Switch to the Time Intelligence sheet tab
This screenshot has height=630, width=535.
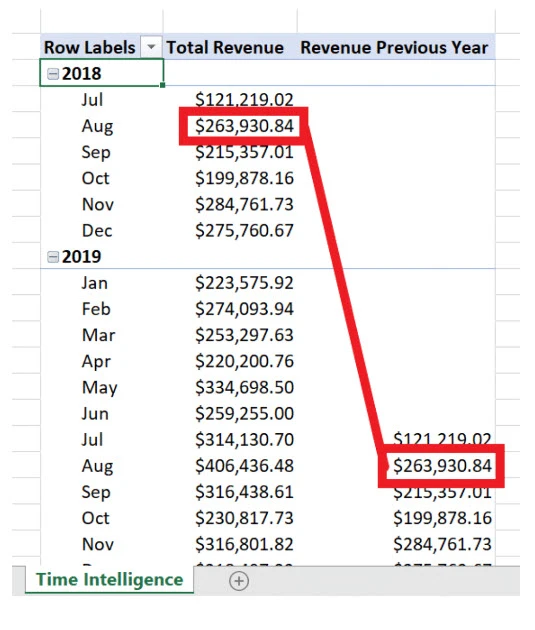point(109,579)
